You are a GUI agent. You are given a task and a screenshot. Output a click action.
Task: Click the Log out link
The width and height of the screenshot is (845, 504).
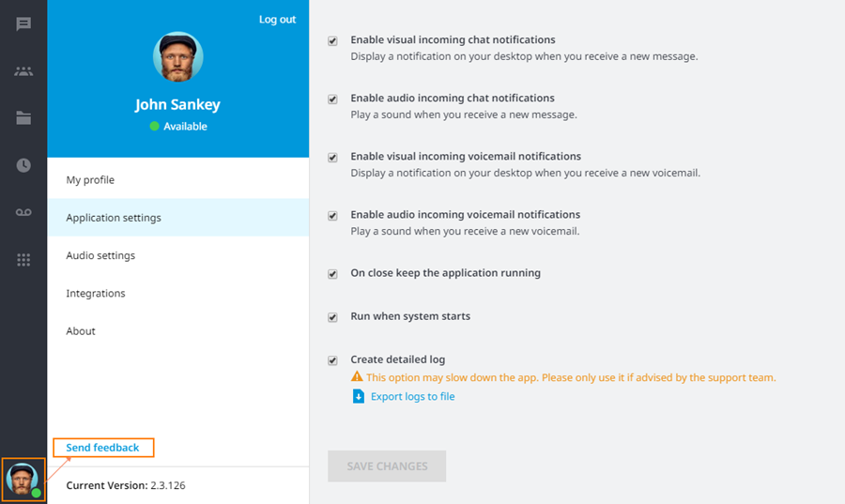(277, 20)
